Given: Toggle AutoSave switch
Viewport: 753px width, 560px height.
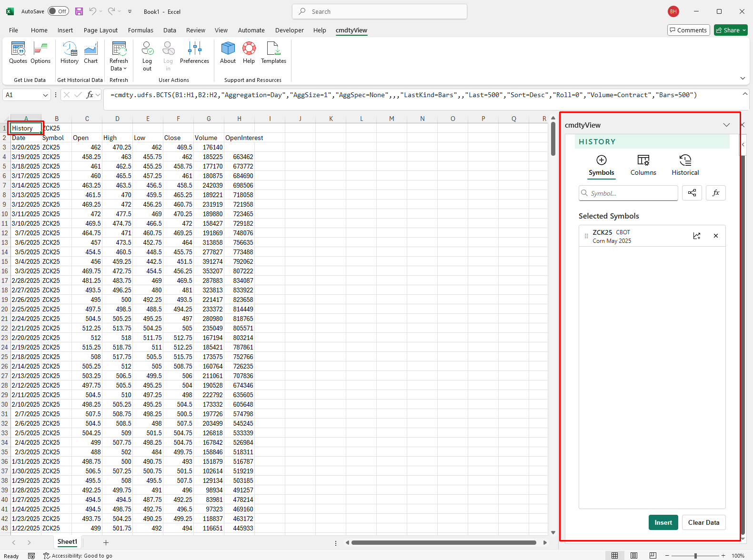Looking at the screenshot, I should coord(58,11).
